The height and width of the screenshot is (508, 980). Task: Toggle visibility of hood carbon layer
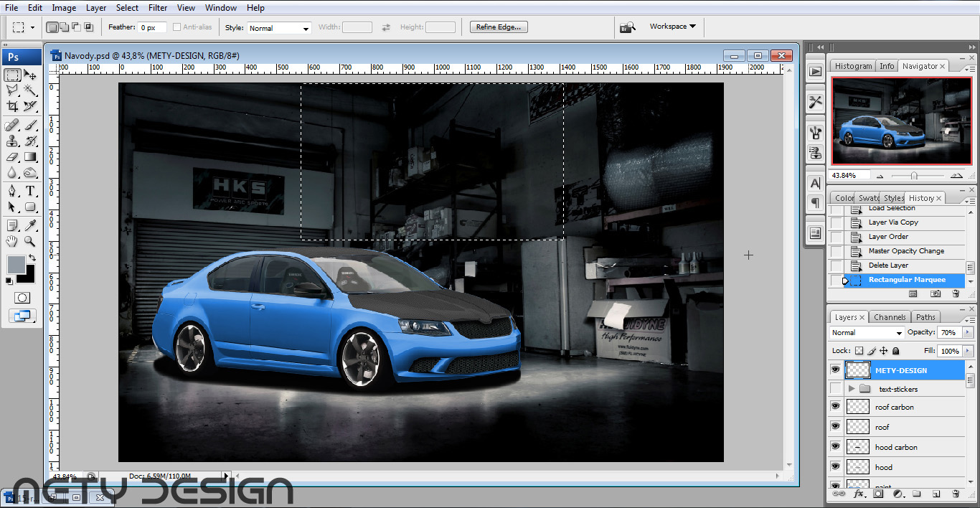pos(835,447)
